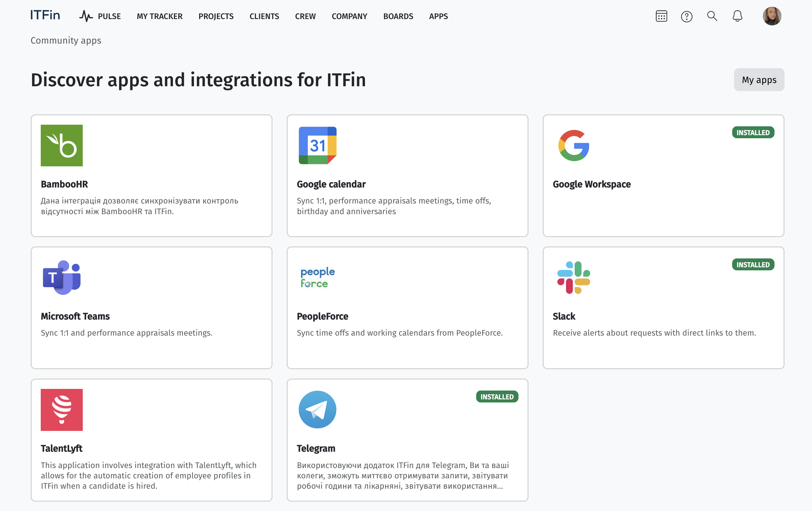The height and width of the screenshot is (511, 812).
Task: Click the Slack logo
Action: pyautogui.click(x=573, y=277)
